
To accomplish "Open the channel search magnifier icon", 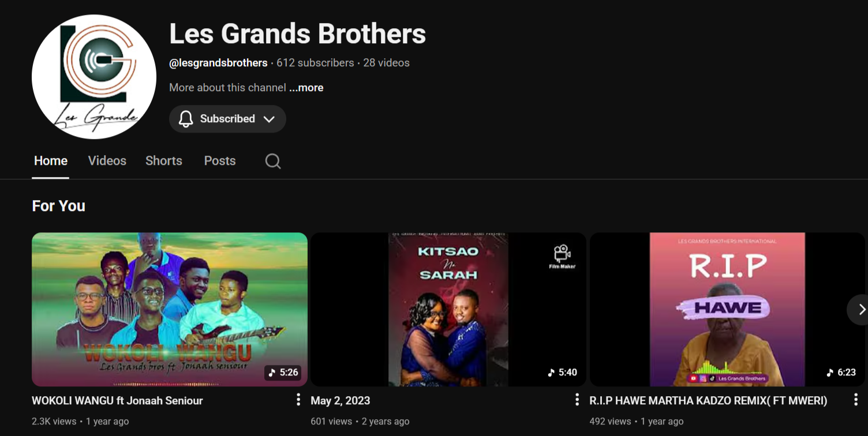I will (x=273, y=161).
